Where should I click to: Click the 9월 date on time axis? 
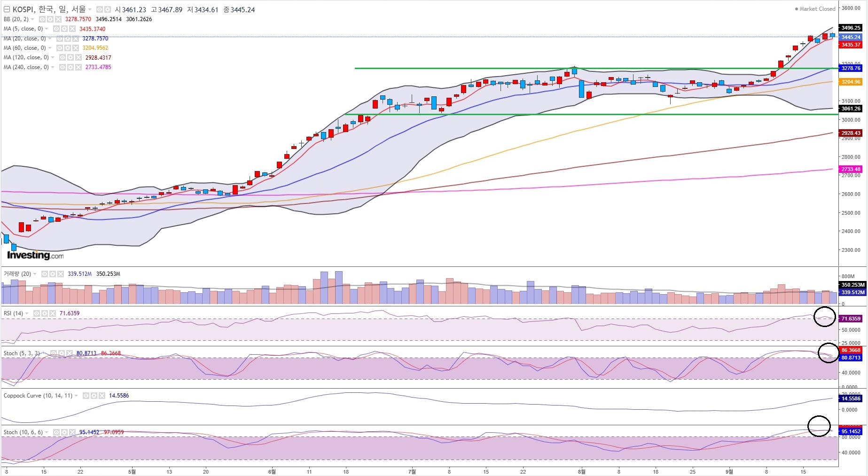(x=729, y=471)
